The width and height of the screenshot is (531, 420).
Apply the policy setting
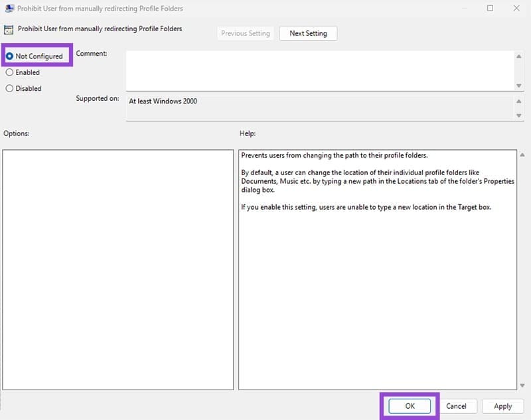click(502, 406)
